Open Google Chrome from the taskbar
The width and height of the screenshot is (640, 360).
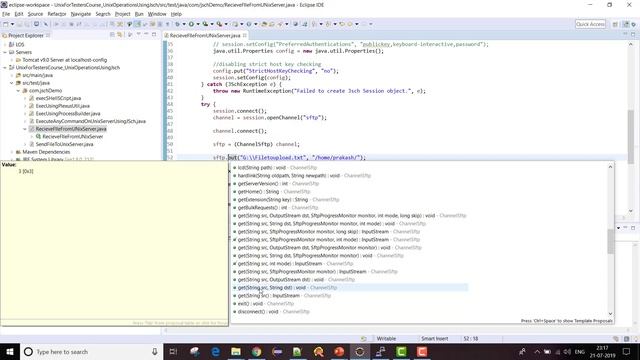tap(256, 351)
